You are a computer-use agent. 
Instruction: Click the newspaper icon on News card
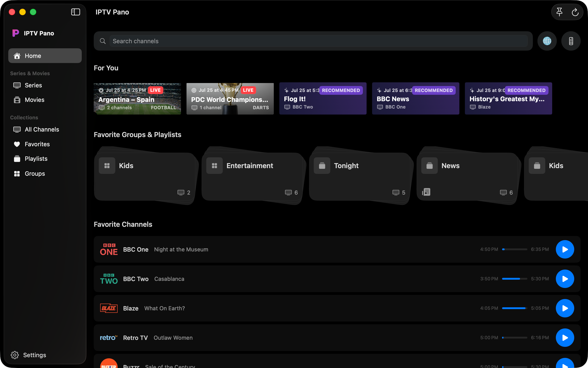click(x=426, y=192)
